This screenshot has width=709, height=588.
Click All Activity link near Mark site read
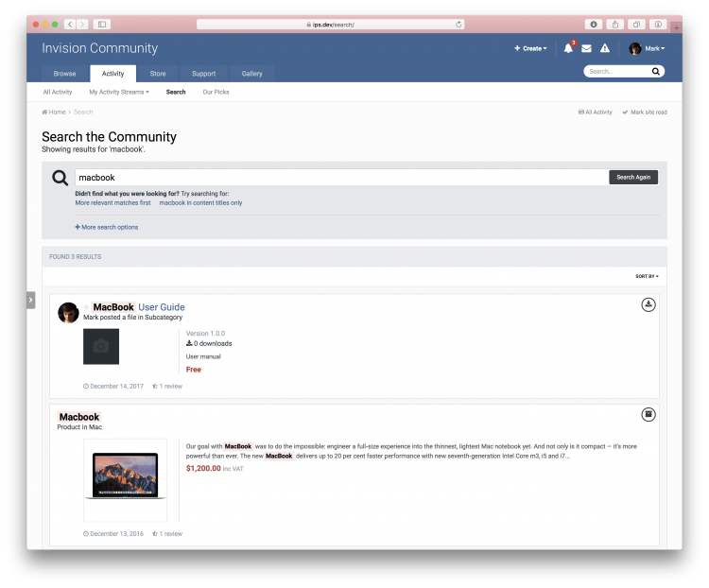[595, 112]
